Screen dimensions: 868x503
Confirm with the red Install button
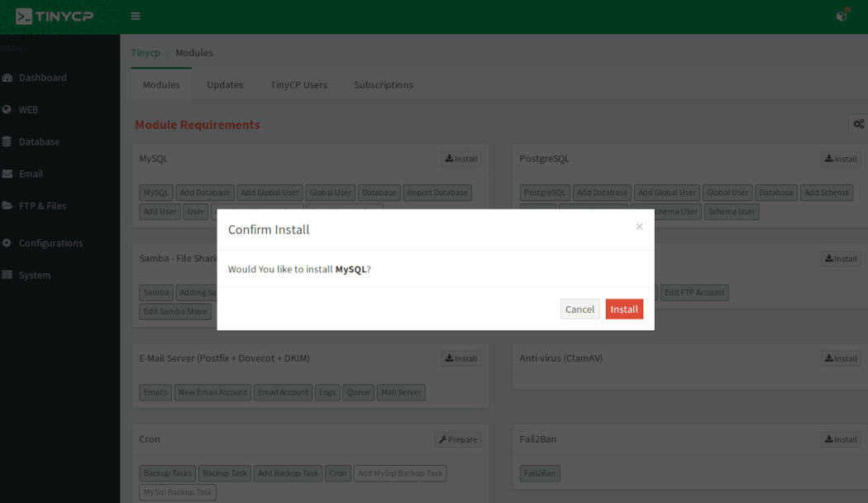(624, 309)
